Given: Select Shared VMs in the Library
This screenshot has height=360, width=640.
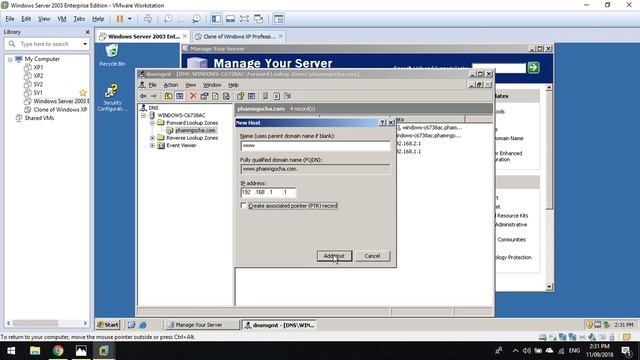Looking at the screenshot, I should tap(39, 118).
